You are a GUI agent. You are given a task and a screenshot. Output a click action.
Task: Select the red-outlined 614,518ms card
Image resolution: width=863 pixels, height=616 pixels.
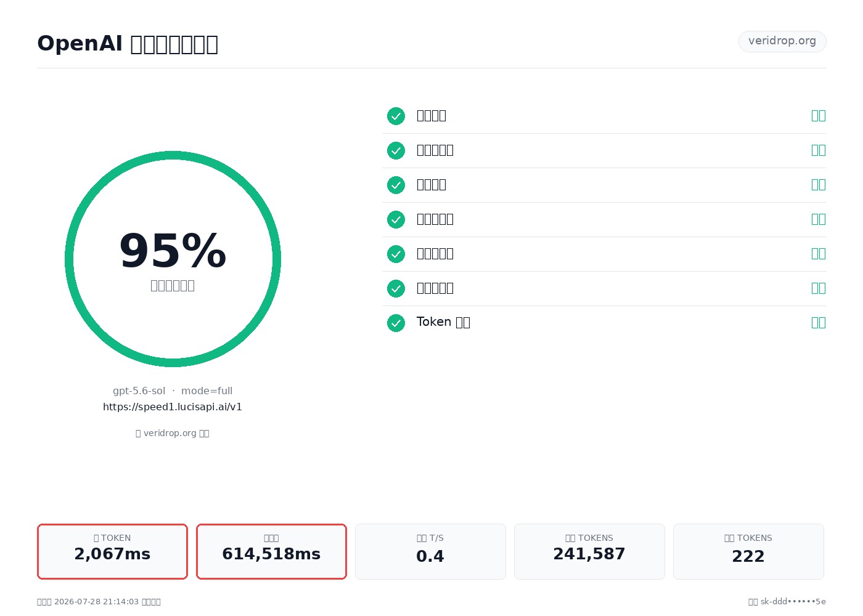point(271,551)
